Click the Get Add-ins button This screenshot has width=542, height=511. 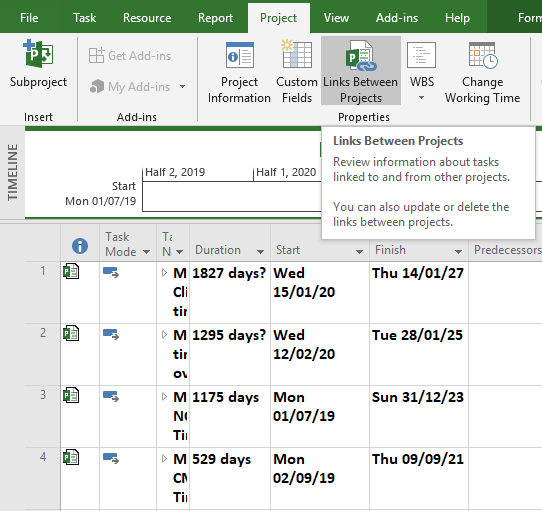pos(130,56)
